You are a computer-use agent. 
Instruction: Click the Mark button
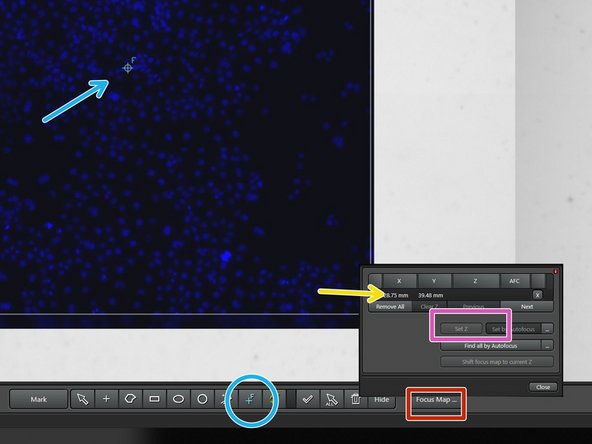tap(39, 399)
